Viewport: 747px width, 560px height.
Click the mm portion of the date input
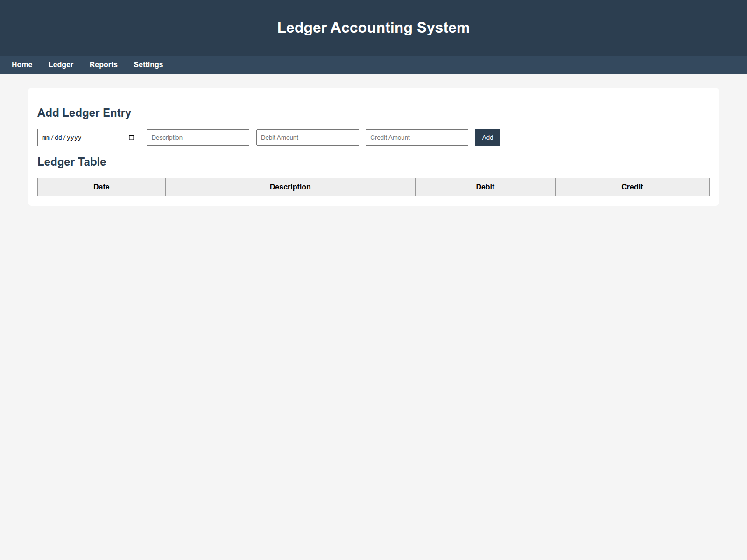46,137
